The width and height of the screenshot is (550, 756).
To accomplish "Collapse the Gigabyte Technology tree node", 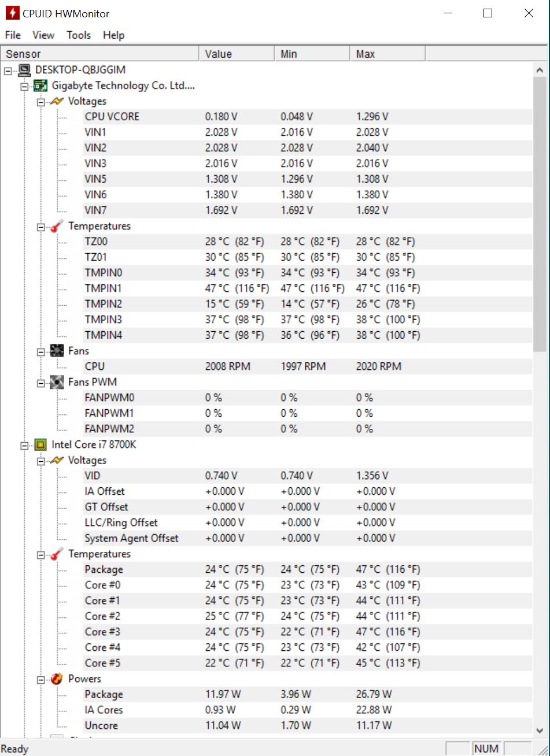I will (24, 86).
